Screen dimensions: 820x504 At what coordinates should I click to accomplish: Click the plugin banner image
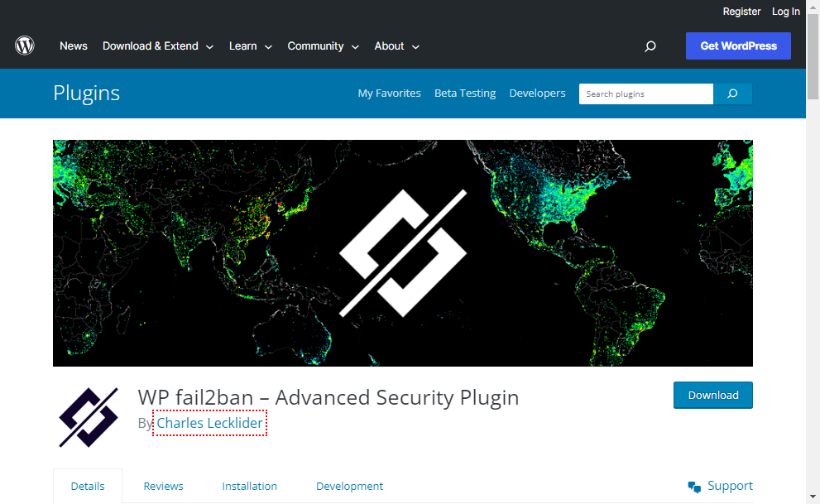tap(402, 252)
